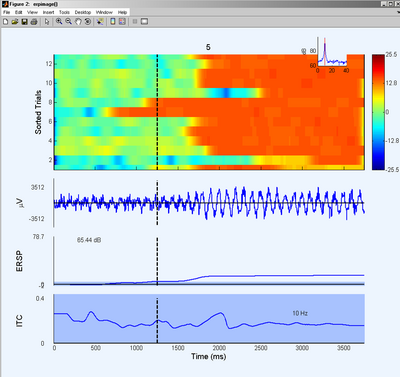Open the Window menu
The width and height of the screenshot is (400, 377).
tap(104, 12)
